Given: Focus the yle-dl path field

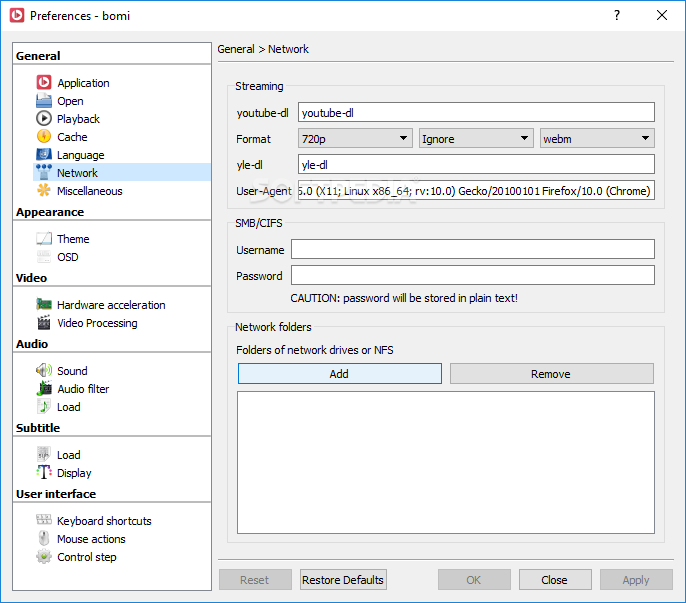Looking at the screenshot, I should [476, 164].
